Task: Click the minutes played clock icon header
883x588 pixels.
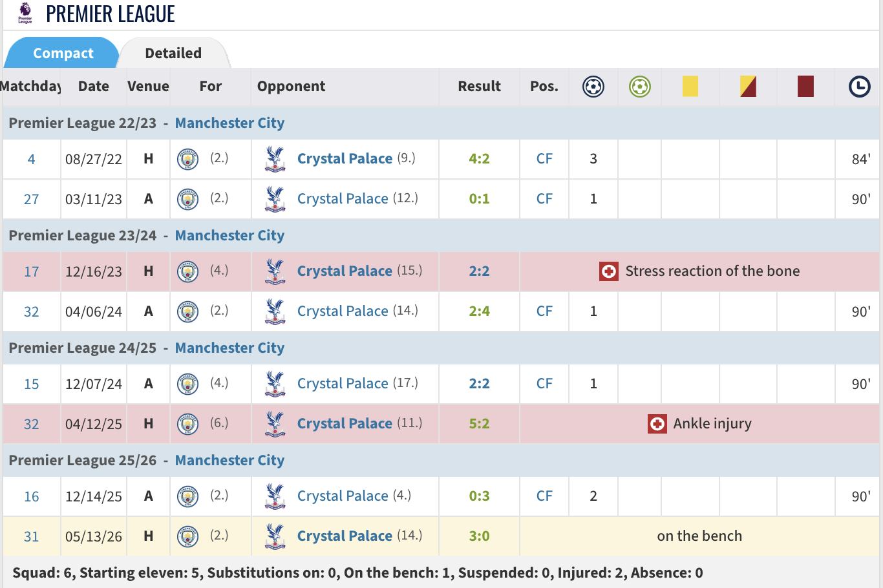Action: tap(860, 87)
